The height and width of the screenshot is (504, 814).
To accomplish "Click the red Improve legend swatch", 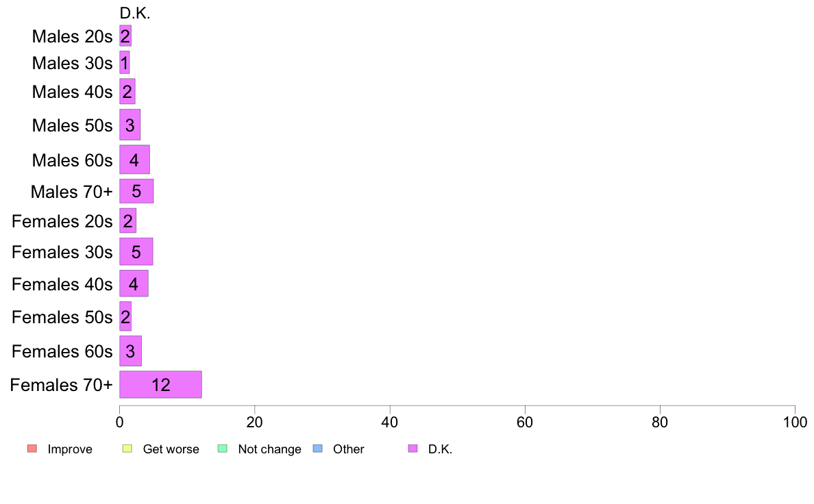I will tap(32, 449).
